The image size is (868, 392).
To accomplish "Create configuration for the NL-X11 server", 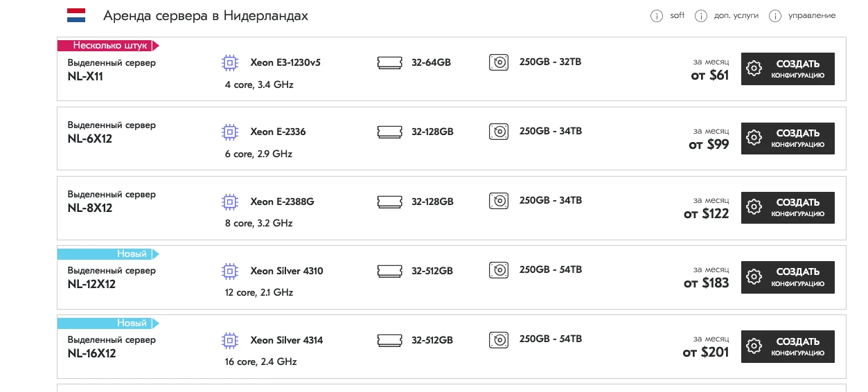I will point(788,69).
